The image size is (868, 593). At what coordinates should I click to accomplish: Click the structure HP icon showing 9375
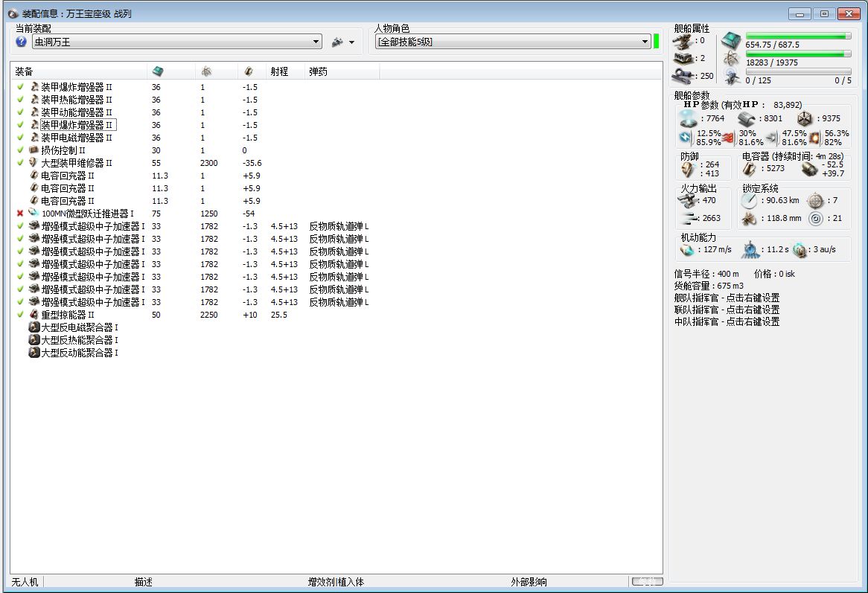pos(805,118)
